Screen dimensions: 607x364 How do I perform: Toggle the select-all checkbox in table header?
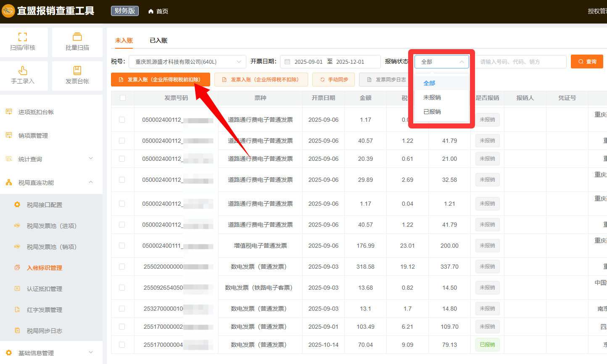(123, 98)
